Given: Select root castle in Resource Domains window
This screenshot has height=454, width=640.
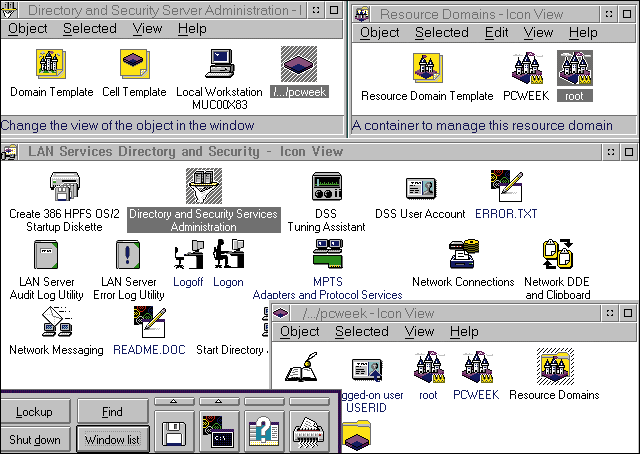Looking at the screenshot, I should [x=575, y=68].
